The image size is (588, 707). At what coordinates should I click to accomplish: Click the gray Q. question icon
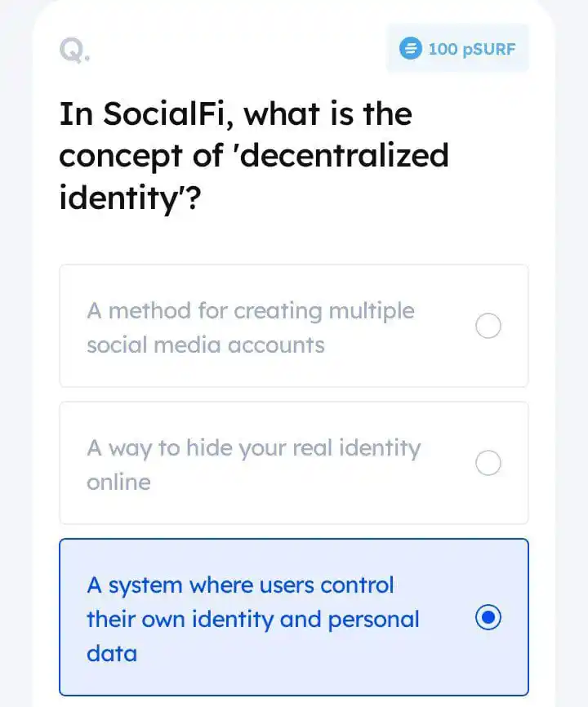click(74, 50)
